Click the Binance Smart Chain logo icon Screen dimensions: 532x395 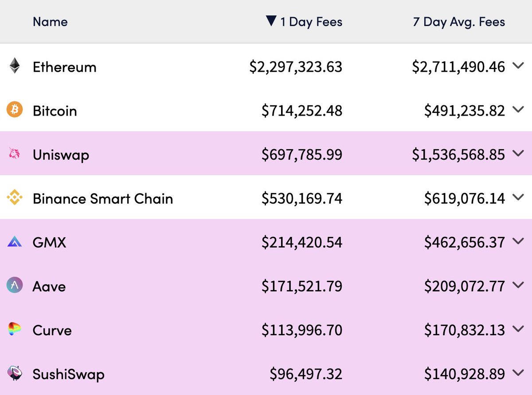[15, 198]
